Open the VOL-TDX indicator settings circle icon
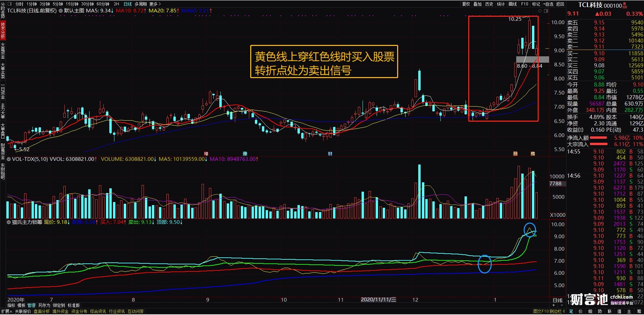The image size is (644, 315). pyautogui.click(x=9, y=159)
